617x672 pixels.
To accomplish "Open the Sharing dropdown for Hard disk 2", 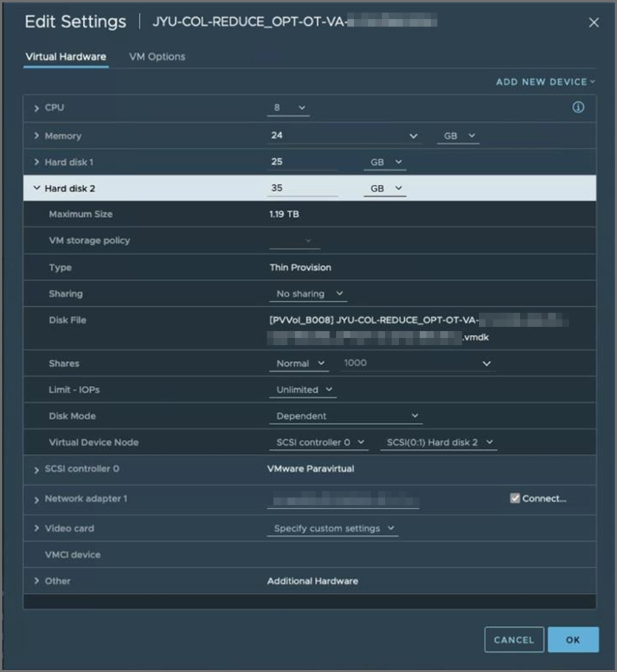I will pos(307,293).
